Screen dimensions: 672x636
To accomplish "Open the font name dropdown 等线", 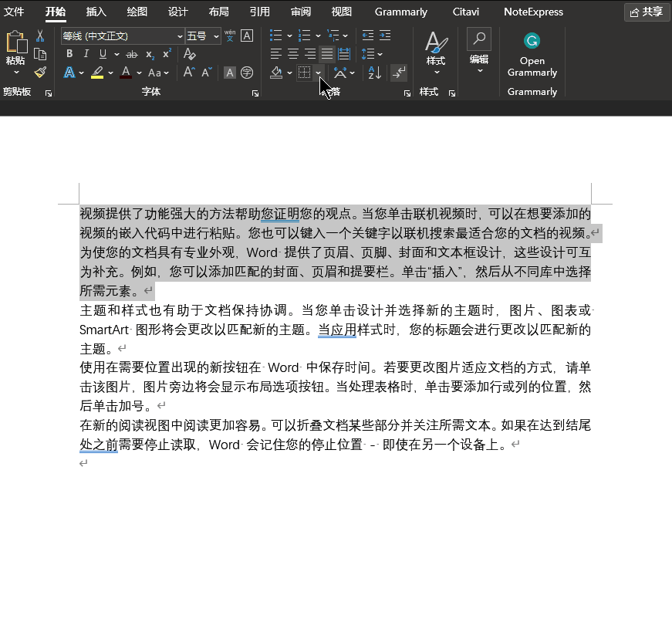I will click(x=180, y=36).
